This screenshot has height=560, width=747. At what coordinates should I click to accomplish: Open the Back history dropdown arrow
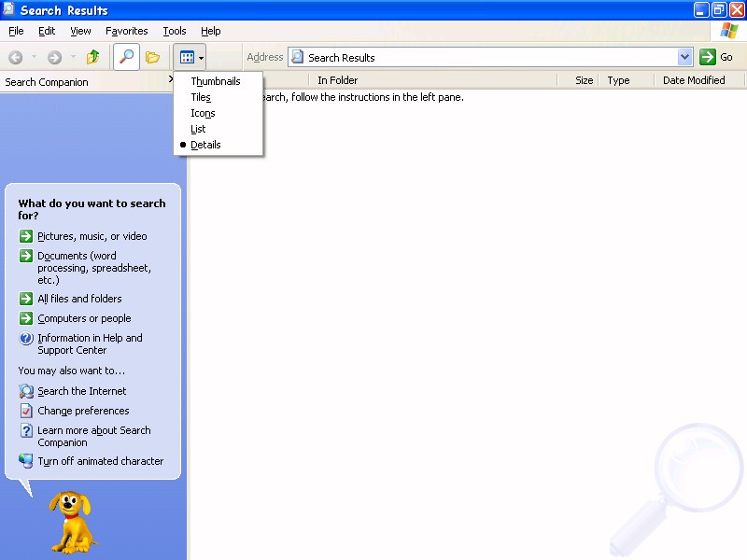click(34, 57)
